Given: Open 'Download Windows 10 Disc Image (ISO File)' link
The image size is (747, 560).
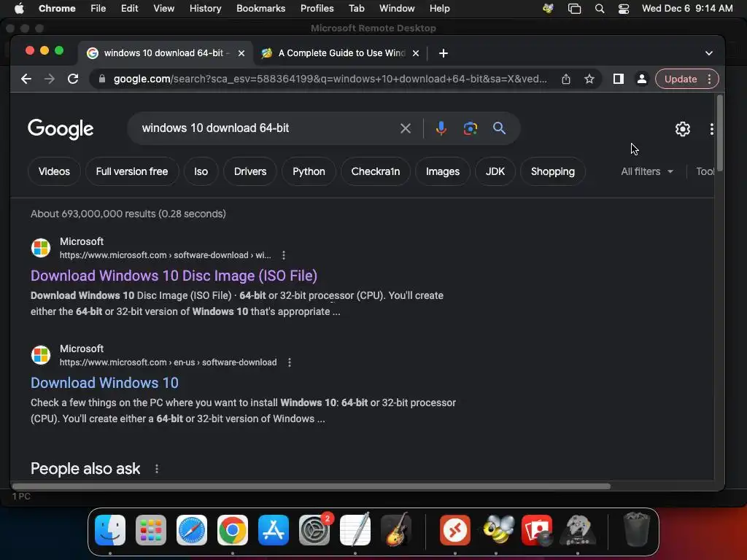Looking at the screenshot, I should pyautogui.click(x=174, y=276).
